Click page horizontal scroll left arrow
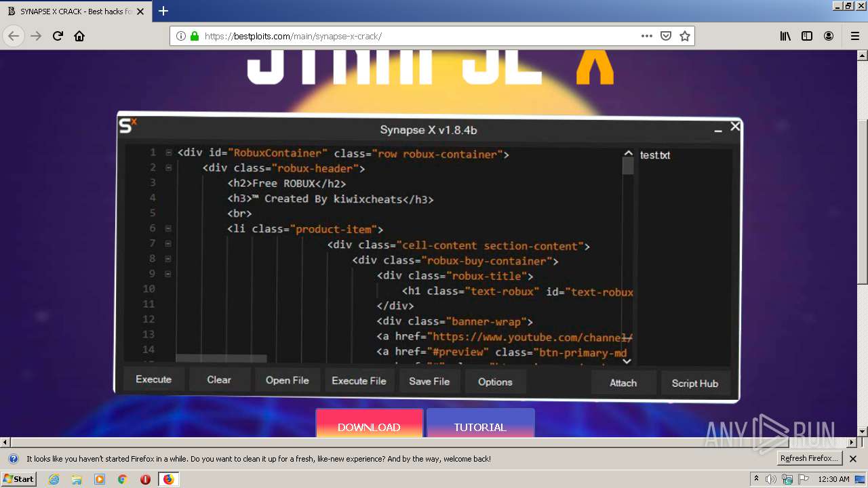The image size is (868, 488). click(x=5, y=443)
